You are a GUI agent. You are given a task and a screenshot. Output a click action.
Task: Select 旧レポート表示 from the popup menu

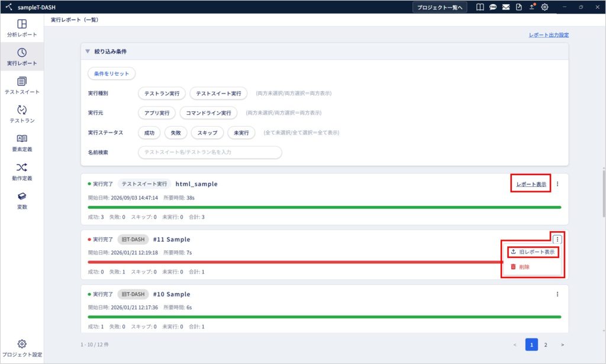pos(533,252)
